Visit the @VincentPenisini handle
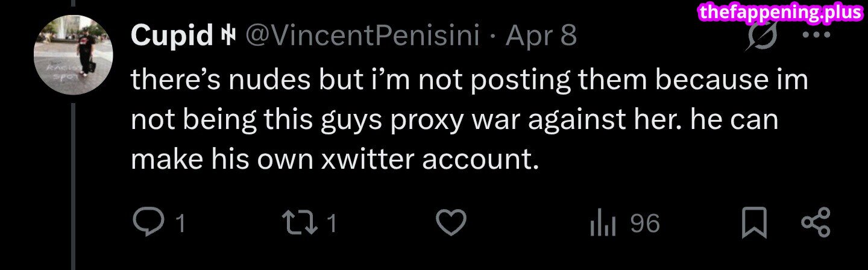This screenshot has height=270, width=868. click(361, 37)
